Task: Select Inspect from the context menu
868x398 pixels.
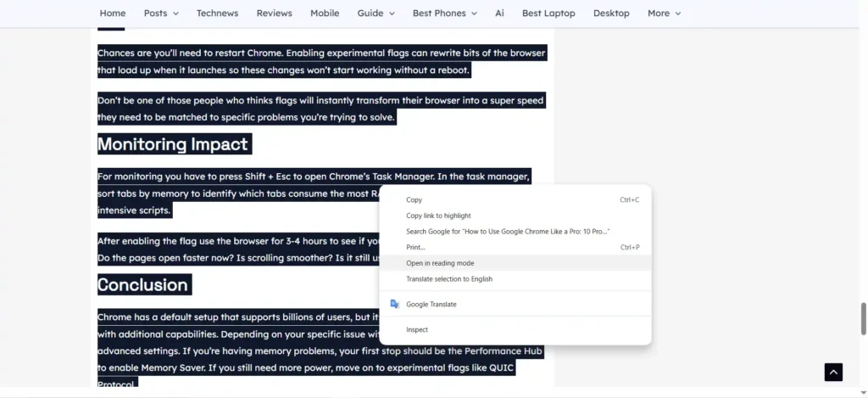Action: [417, 329]
